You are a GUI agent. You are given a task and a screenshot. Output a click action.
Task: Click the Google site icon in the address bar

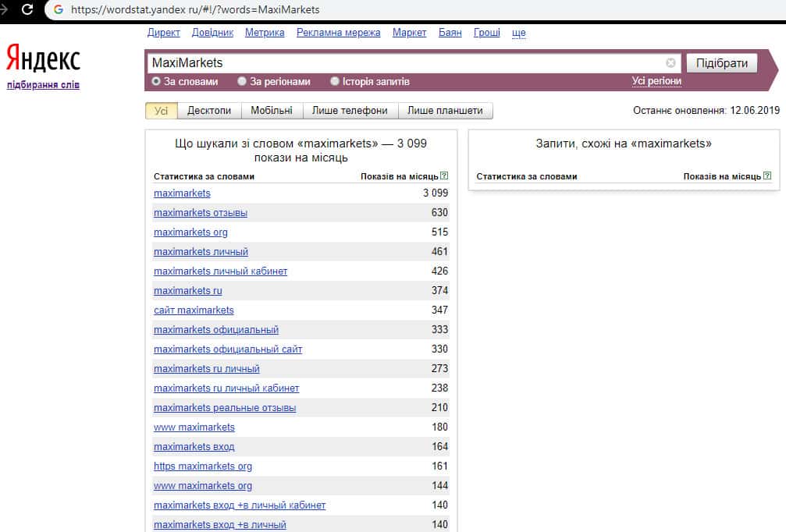tap(58, 10)
